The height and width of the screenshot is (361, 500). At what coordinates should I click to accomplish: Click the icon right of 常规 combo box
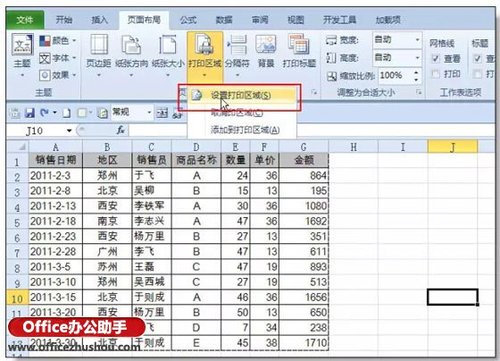pos(162,113)
